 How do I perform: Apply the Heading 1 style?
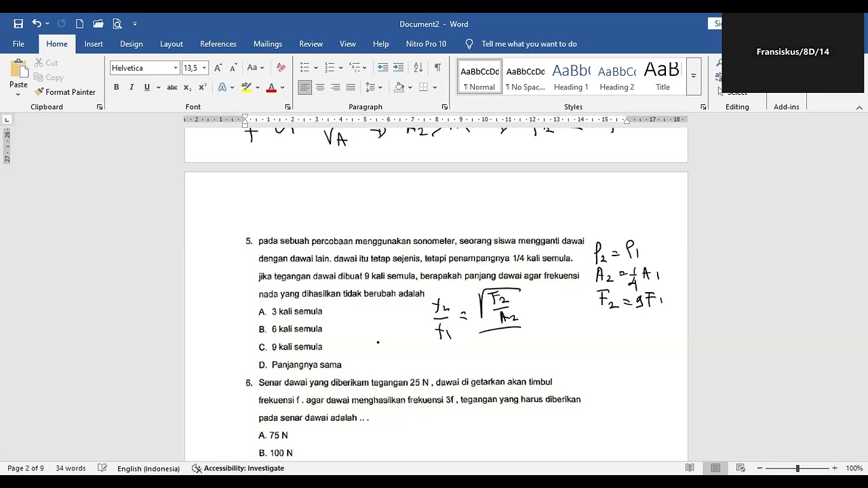571,76
